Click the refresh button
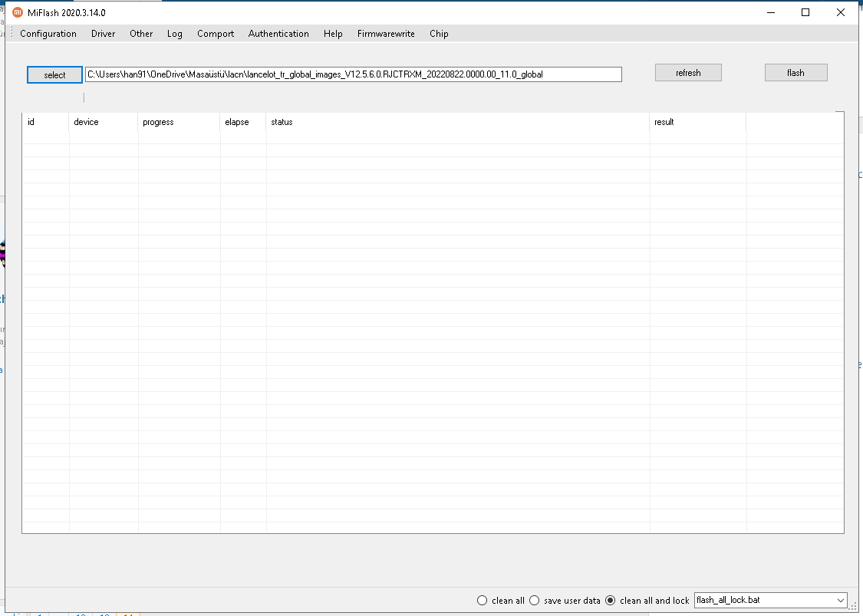The image size is (863, 616). (688, 73)
